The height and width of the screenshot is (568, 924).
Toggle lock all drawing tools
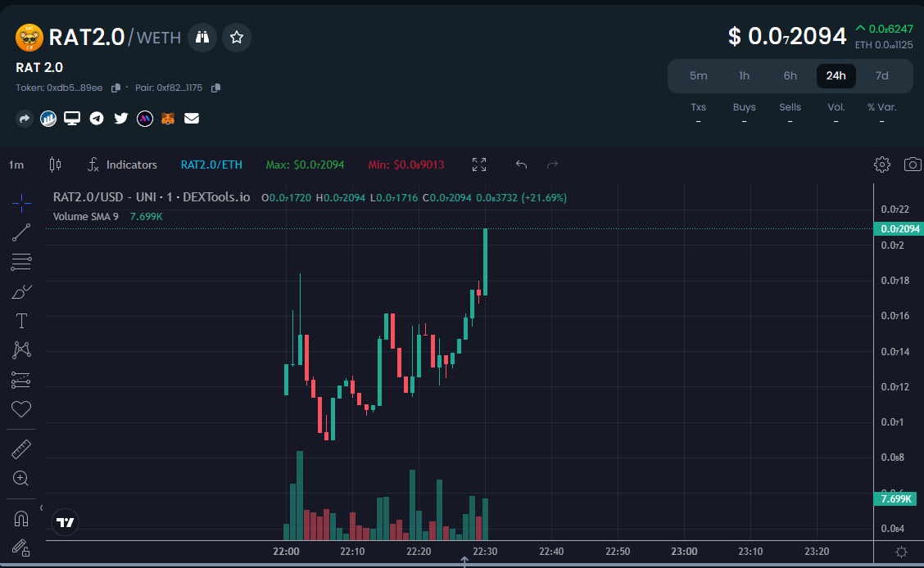(x=21, y=548)
